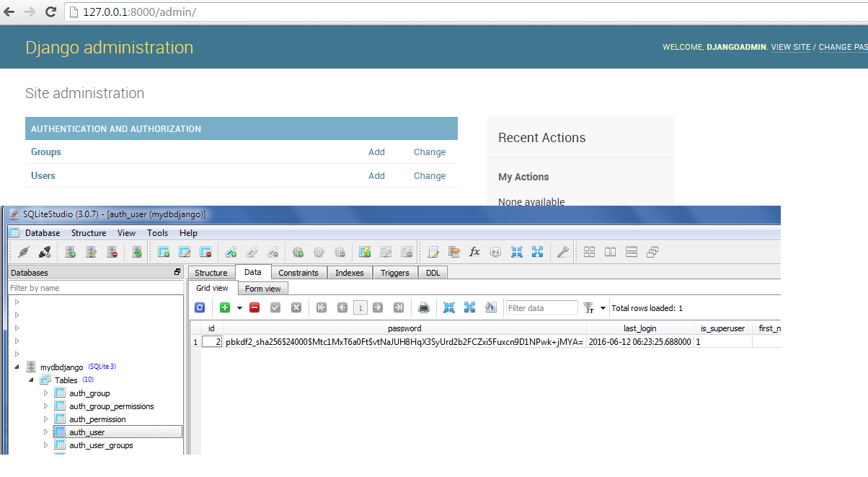
Task: Reload page in browser
Action: tap(50, 12)
